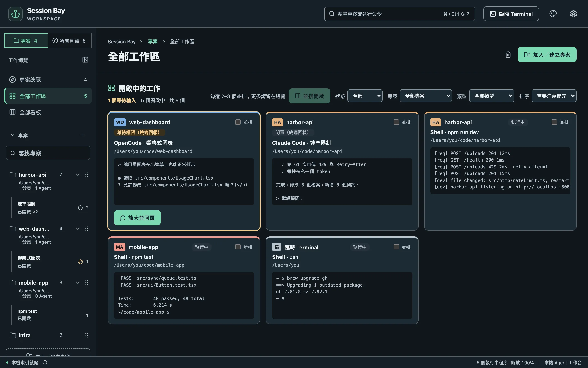Image resolution: width=588 pixels, height=368 pixels.
Task: Check 並排 on web-dashboard card
Action: (x=238, y=122)
